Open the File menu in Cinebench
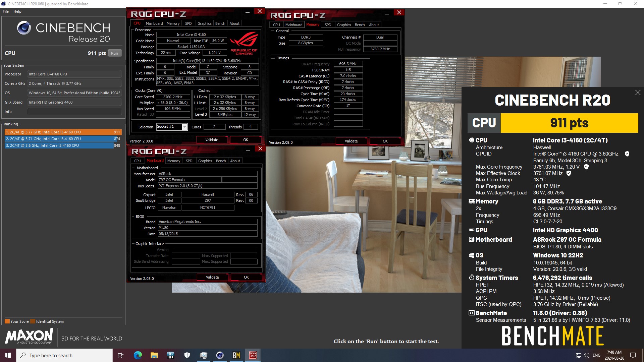 (x=6, y=11)
